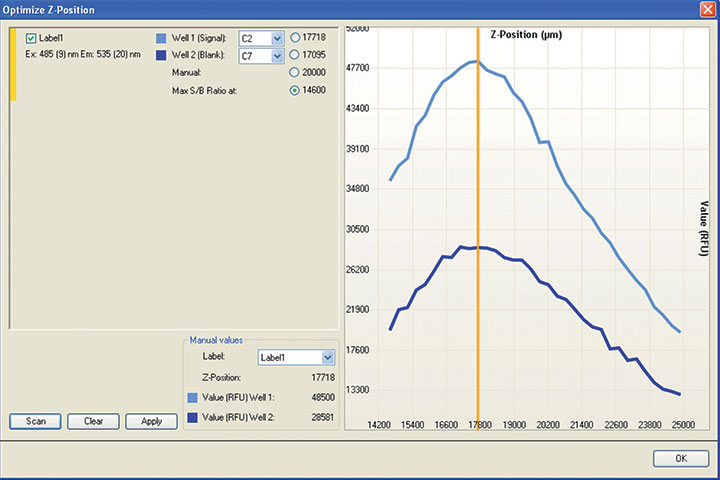
Task: Select the 17095 radio button
Action: point(295,56)
